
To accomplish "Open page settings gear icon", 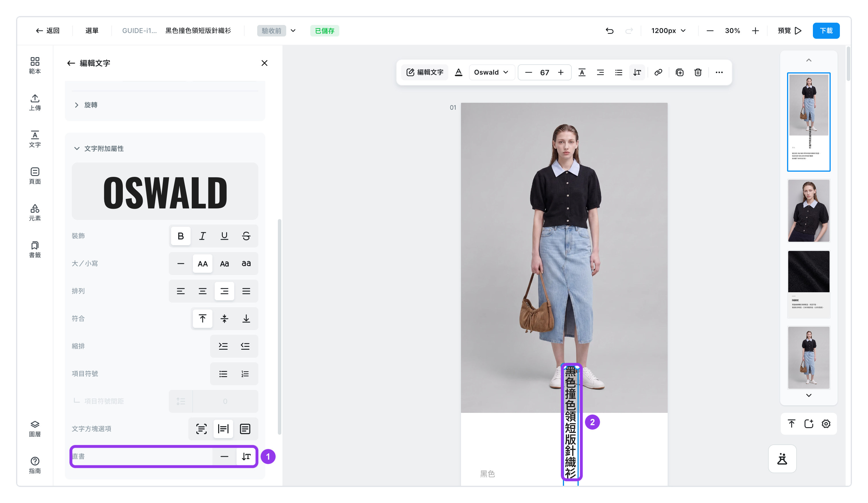I will point(826,424).
